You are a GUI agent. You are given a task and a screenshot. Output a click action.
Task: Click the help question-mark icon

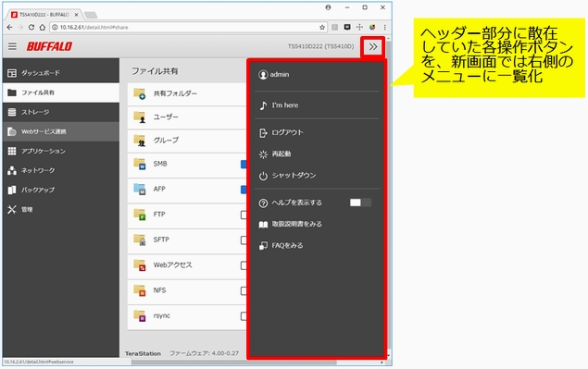pyautogui.click(x=263, y=203)
